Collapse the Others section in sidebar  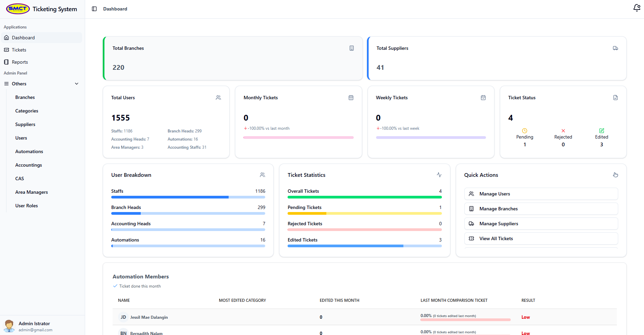click(19, 84)
